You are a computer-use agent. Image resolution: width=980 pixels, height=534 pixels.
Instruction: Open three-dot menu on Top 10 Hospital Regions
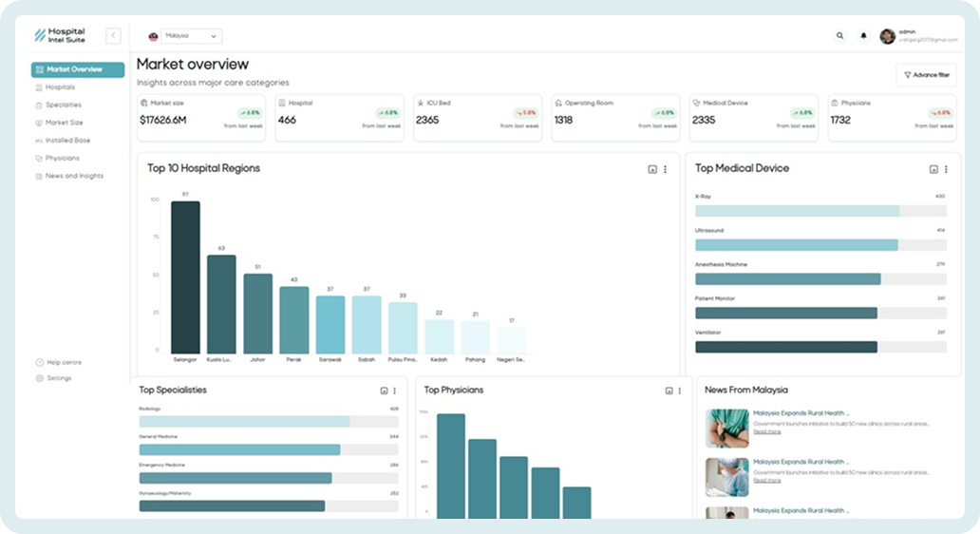pyautogui.click(x=665, y=169)
